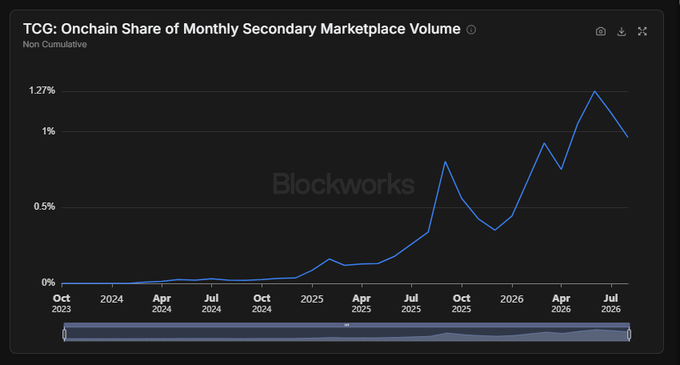680x365 pixels.
Task: Click the range navigator mini chart
Action: click(x=347, y=334)
